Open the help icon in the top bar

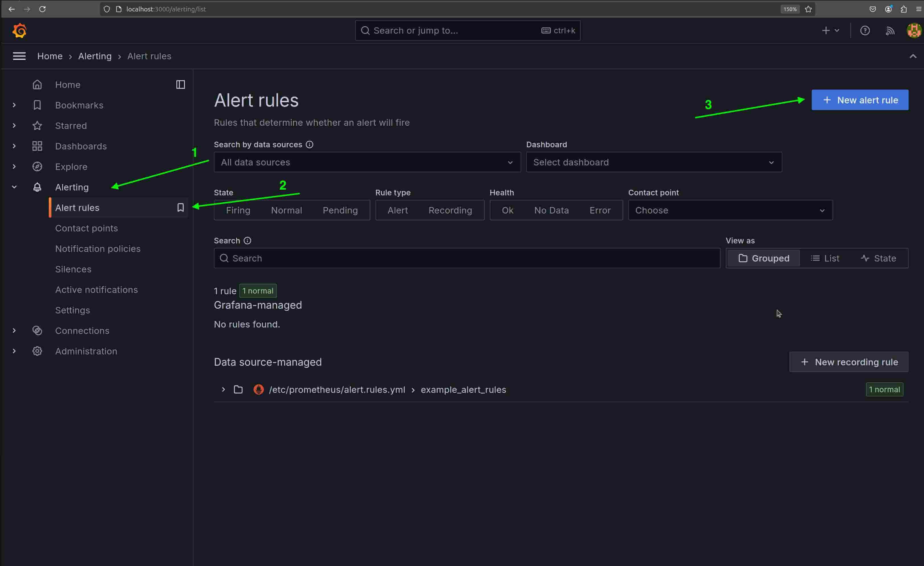coord(865,30)
